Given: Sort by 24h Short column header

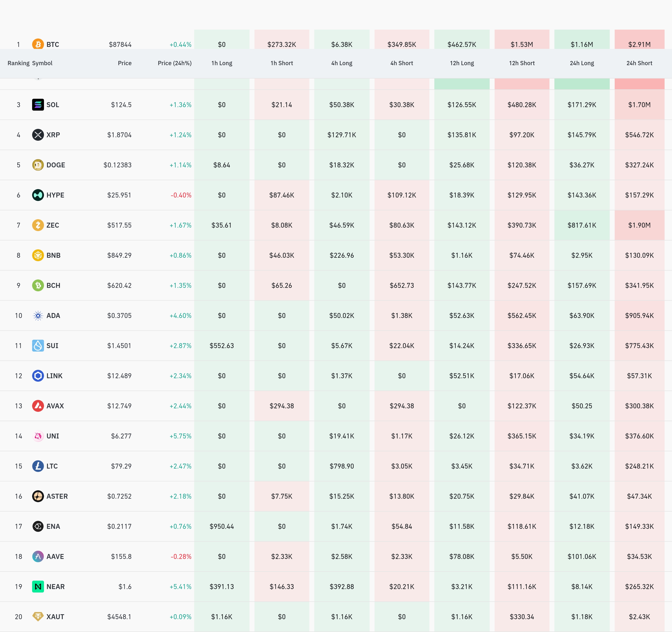Looking at the screenshot, I should 639,63.
